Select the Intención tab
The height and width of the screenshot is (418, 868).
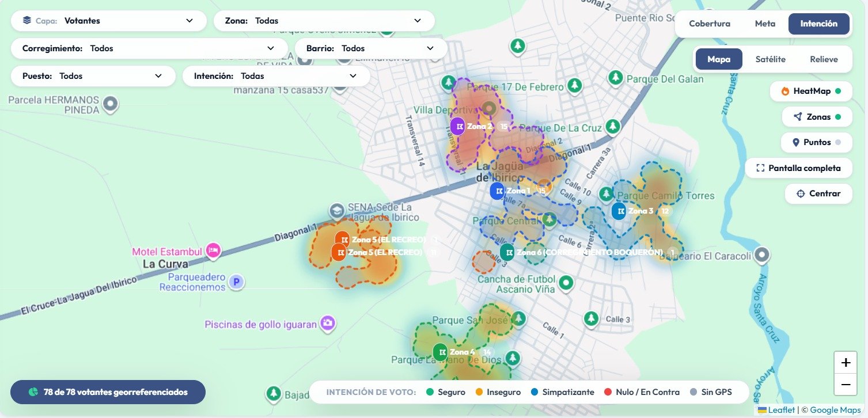(819, 24)
